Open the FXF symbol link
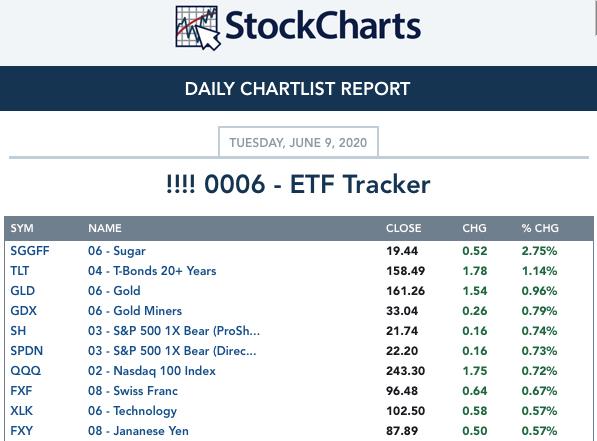The height and width of the screenshot is (441, 597). 21,391
